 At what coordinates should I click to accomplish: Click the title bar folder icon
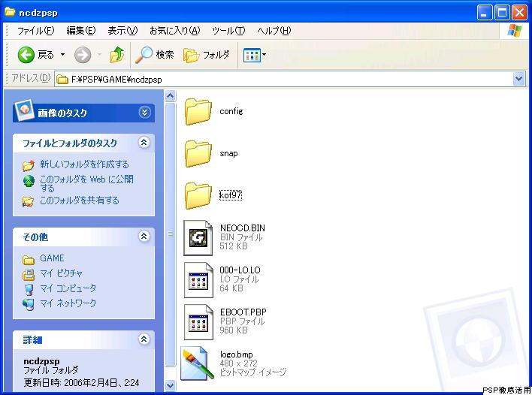point(10,12)
